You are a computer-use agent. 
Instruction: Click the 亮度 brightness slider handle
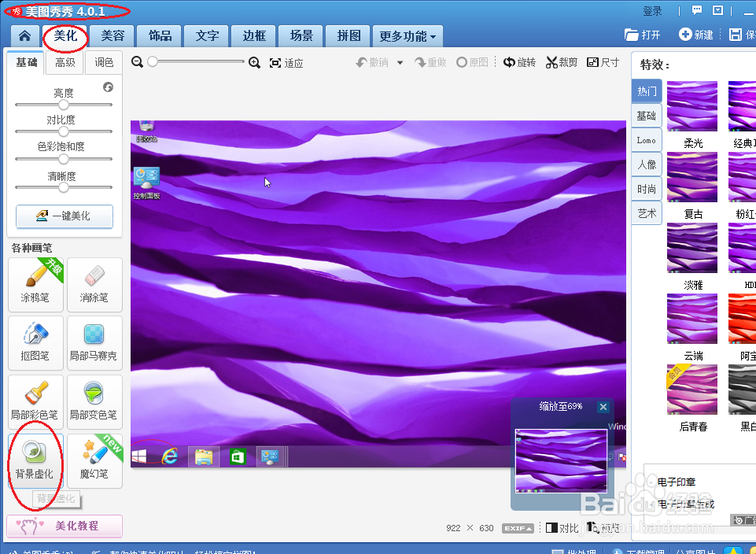click(63, 105)
